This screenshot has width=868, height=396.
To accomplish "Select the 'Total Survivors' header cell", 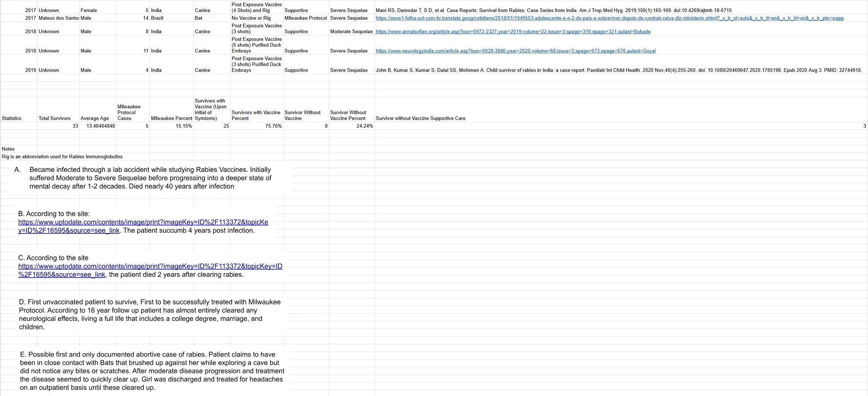I will (x=58, y=109).
